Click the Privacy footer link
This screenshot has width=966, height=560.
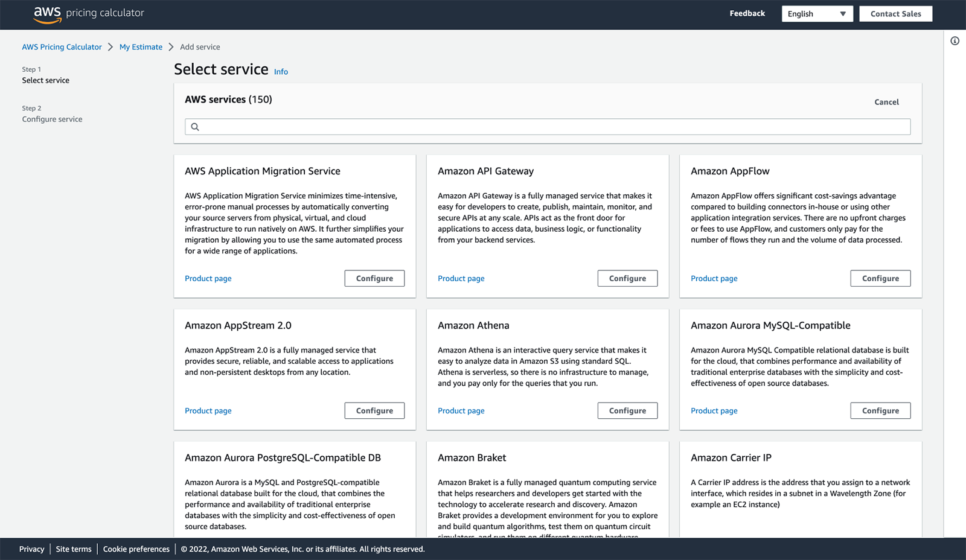coord(31,549)
